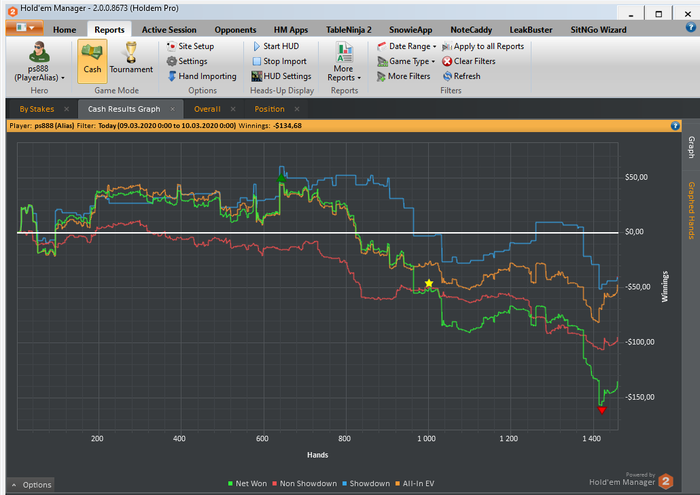Screen dimensions: 700x495
Task: Click Clear Filters
Action: point(469,61)
